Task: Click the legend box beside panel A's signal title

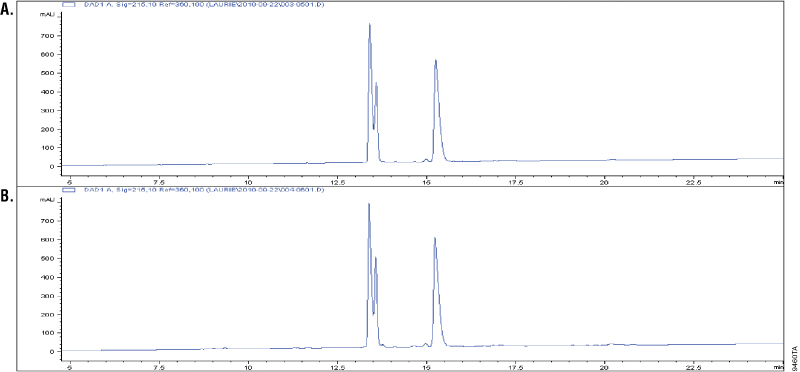Action: coord(68,5)
